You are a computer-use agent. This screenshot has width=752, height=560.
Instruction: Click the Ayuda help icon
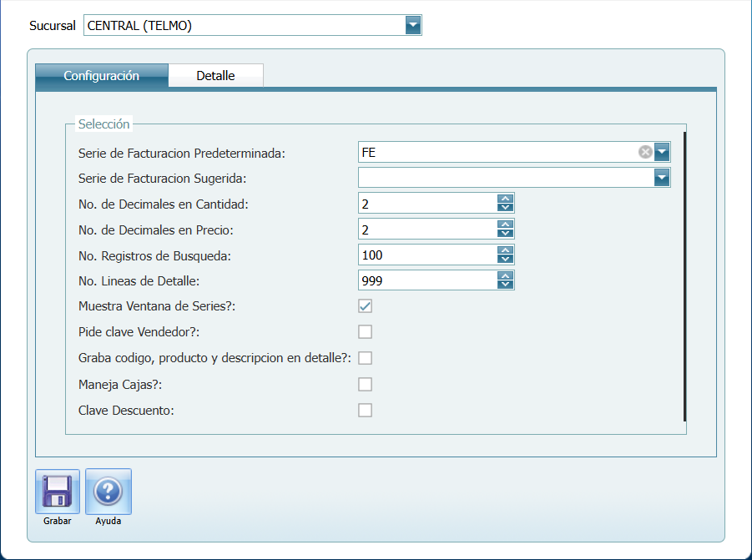108,492
